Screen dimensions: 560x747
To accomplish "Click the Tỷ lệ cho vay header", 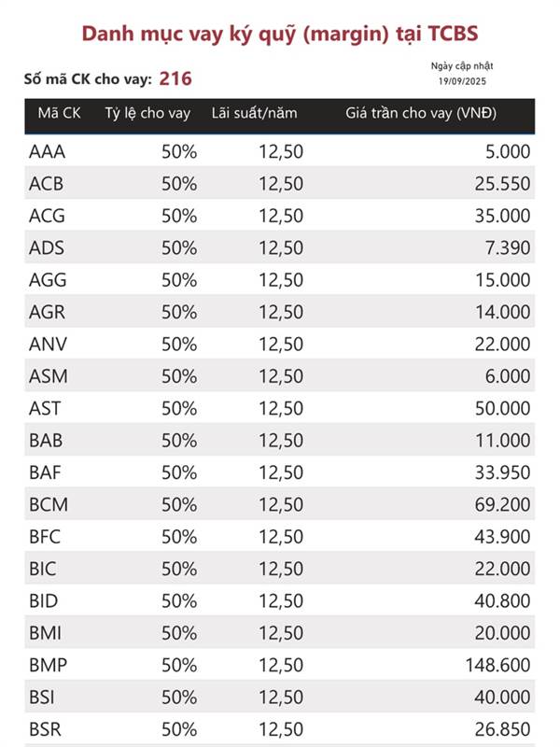I will (x=147, y=113).
